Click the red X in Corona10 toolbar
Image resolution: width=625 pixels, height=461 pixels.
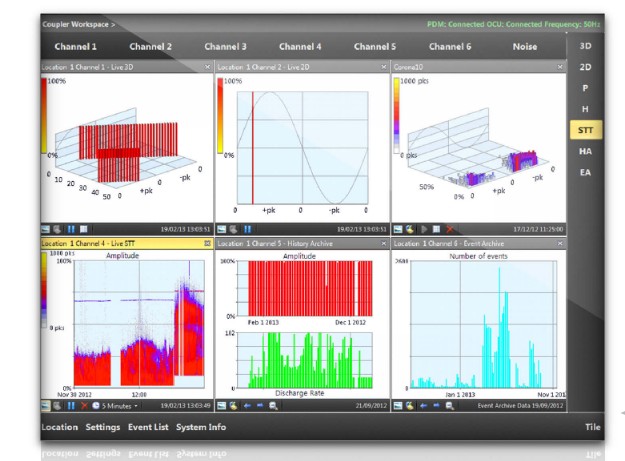pos(450,229)
